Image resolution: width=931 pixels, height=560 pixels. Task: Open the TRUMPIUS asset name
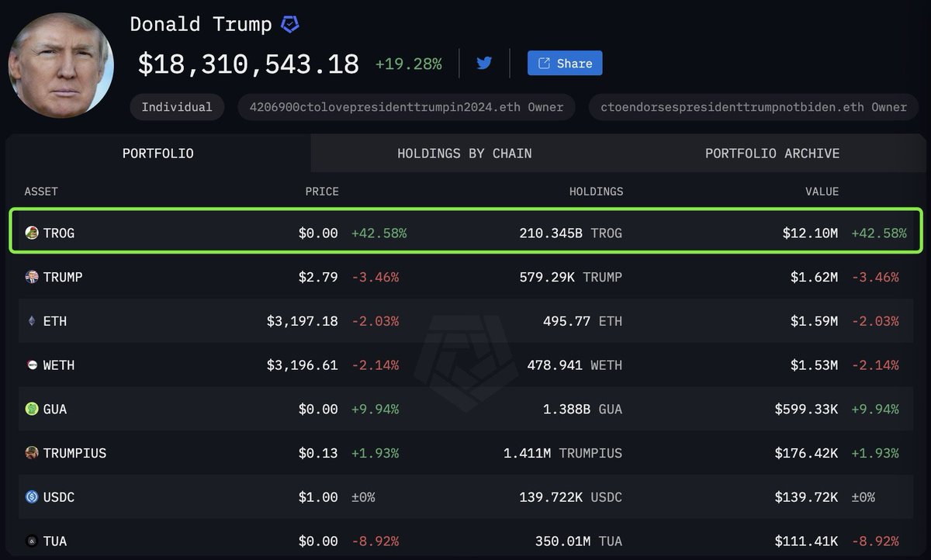74,453
